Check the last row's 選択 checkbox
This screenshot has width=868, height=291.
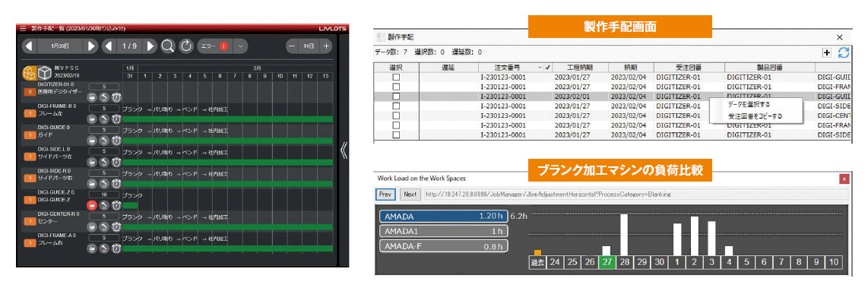point(396,134)
